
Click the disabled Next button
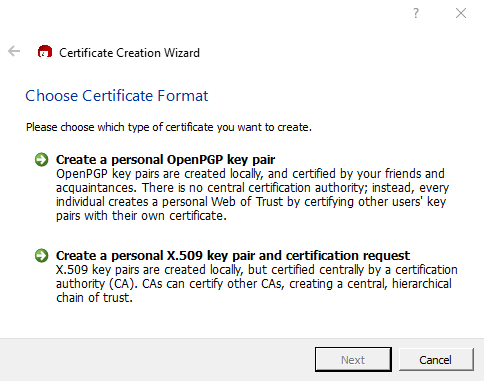tap(353, 360)
